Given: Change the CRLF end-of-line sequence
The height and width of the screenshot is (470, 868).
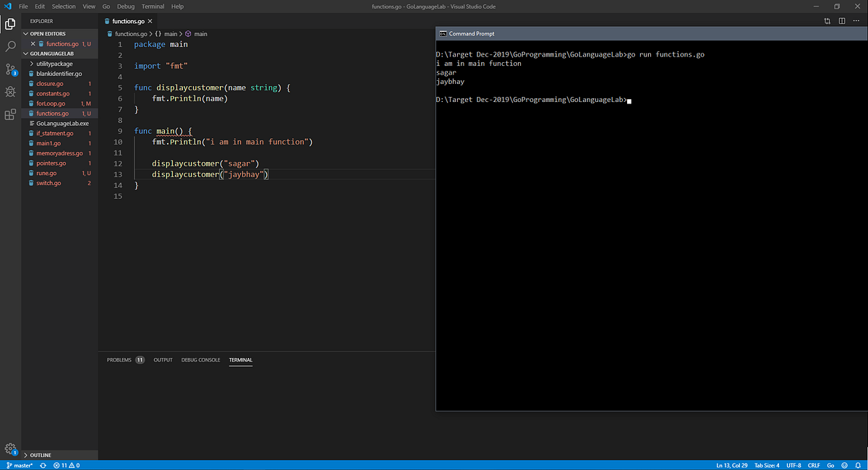Looking at the screenshot, I should [814, 466].
